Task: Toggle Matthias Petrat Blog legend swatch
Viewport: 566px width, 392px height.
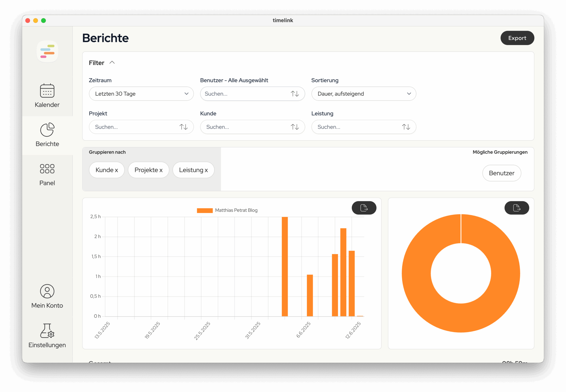Action: pyautogui.click(x=205, y=210)
